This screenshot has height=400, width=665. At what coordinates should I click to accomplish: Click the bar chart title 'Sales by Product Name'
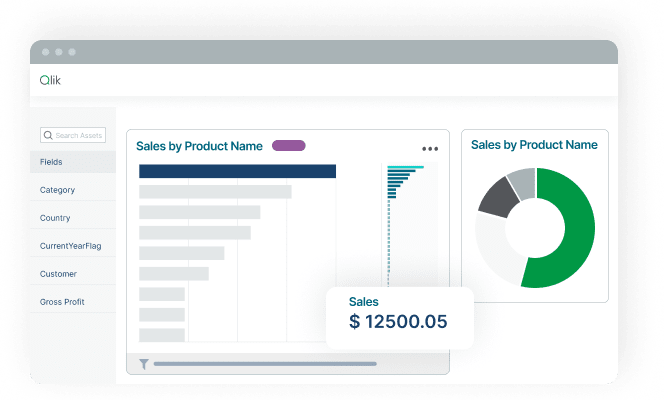click(199, 146)
